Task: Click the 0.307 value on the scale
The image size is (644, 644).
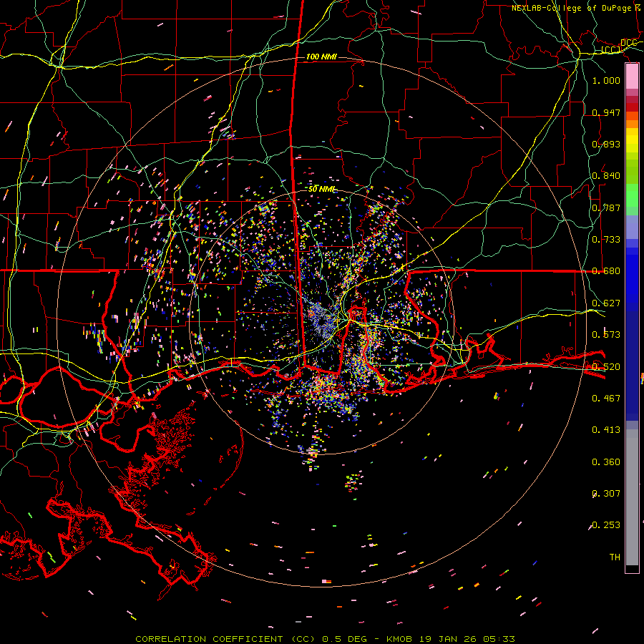Action: click(606, 494)
